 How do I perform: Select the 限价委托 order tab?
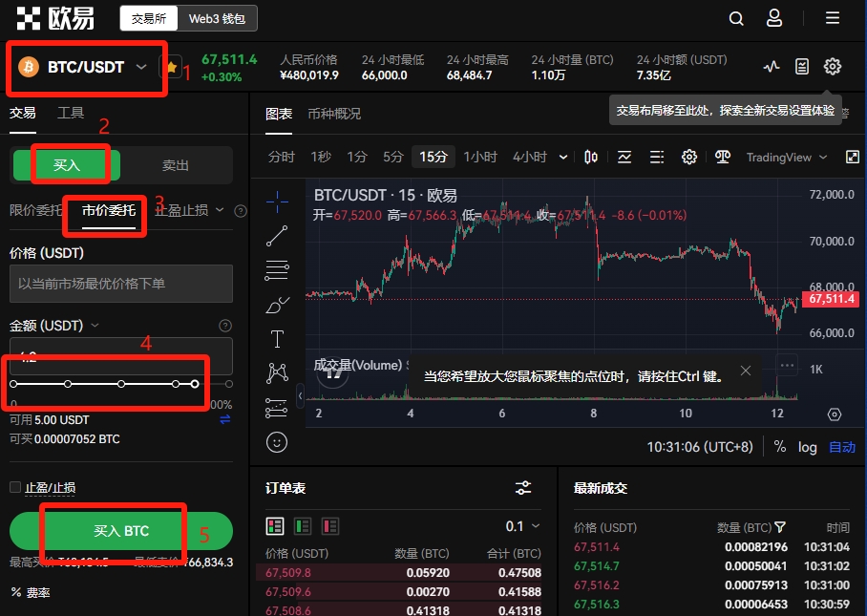36,210
